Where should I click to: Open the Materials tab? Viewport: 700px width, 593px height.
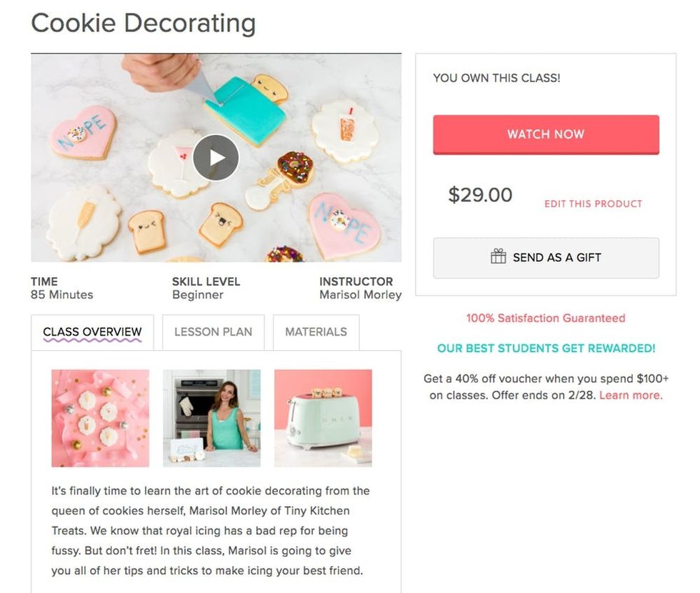pyautogui.click(x=316, y=332)
